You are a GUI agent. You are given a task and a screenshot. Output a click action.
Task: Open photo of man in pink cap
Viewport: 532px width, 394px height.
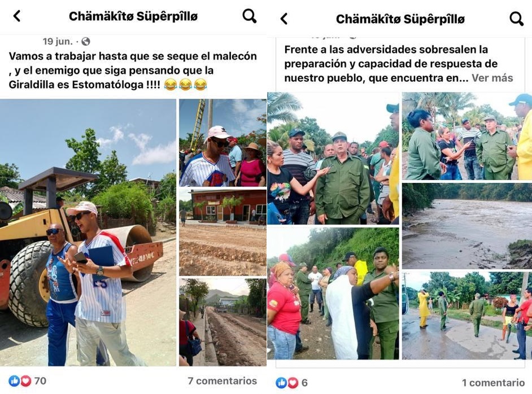pyautogui.click(x=223, y=143)
